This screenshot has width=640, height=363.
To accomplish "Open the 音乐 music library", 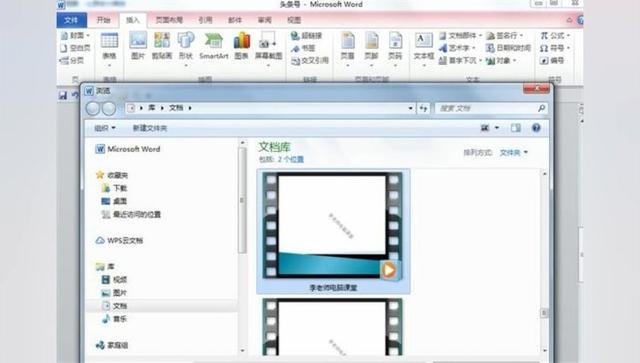I will 114,319.
